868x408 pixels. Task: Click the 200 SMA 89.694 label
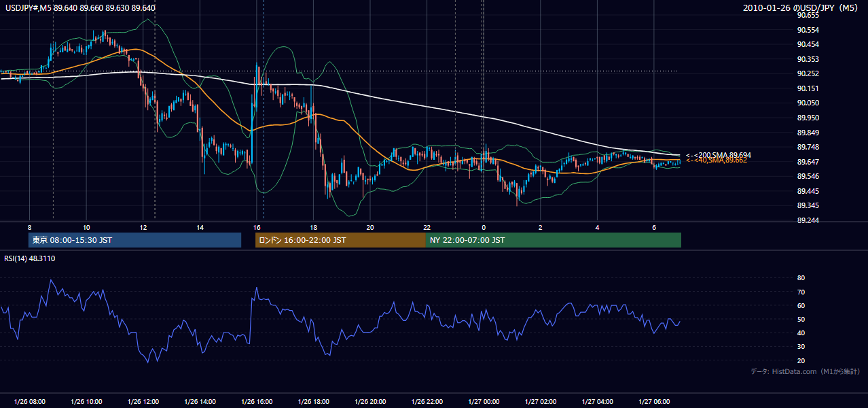(718, 155)
